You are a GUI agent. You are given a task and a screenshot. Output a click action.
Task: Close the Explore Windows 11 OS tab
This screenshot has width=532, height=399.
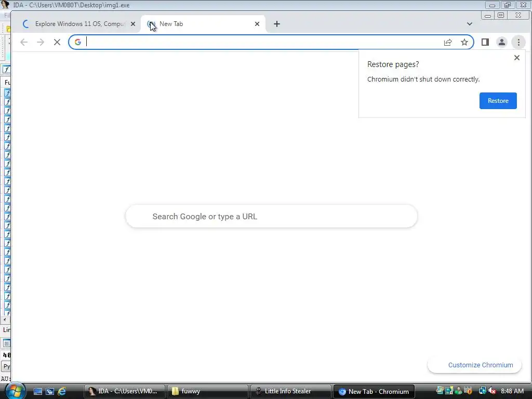coord(133,24)
